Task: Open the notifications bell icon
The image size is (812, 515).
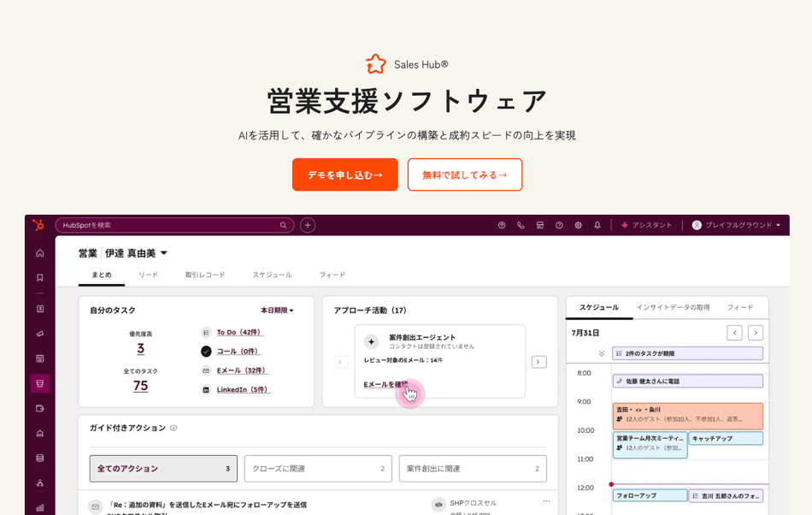Action: tap(597, 225)
